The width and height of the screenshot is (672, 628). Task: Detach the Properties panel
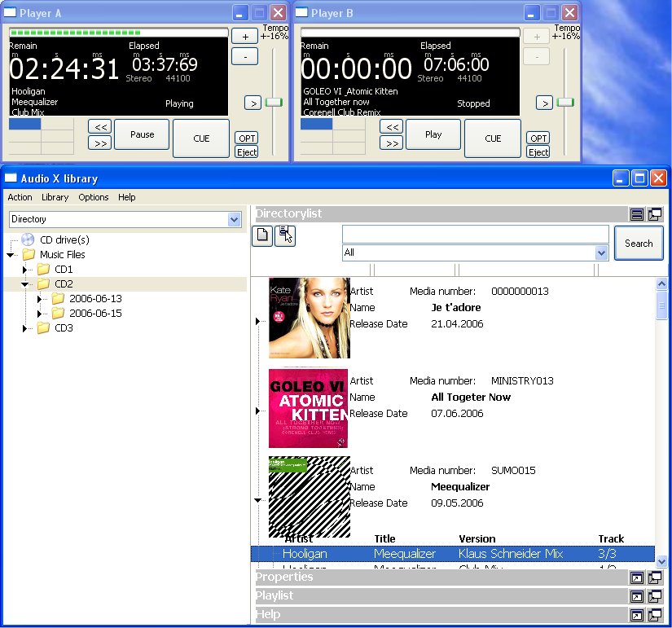655,577
